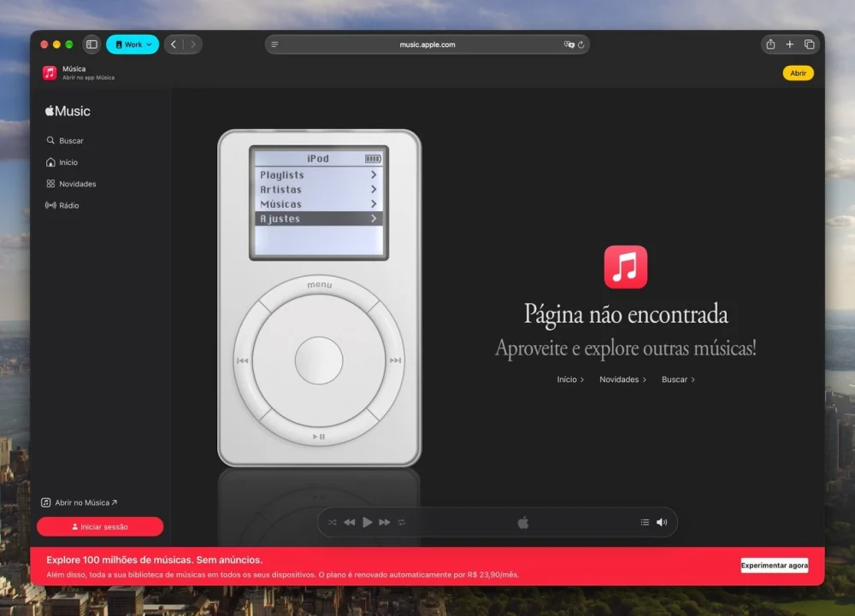Click the Apple Music logo
Viewport: 855px width, 616px height.
click(x=68, y=111)
